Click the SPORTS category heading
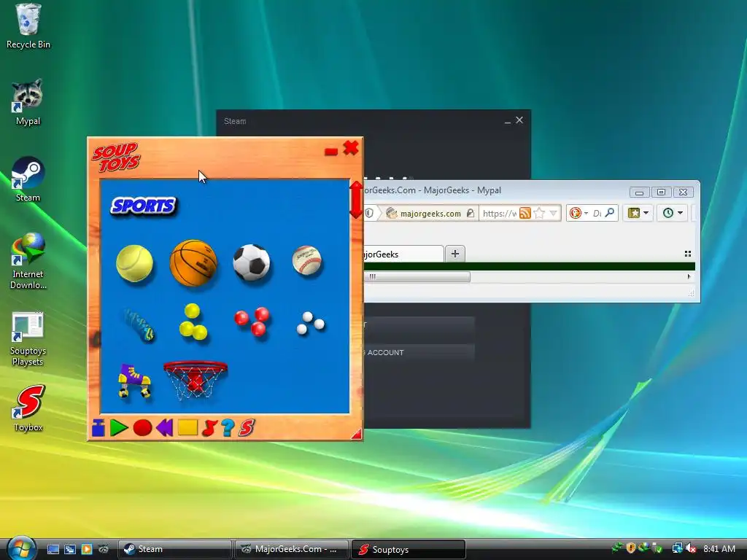Image resolution: width=747 pixels, height=560 pixels. pyautogui.click(x=143, y=206)
